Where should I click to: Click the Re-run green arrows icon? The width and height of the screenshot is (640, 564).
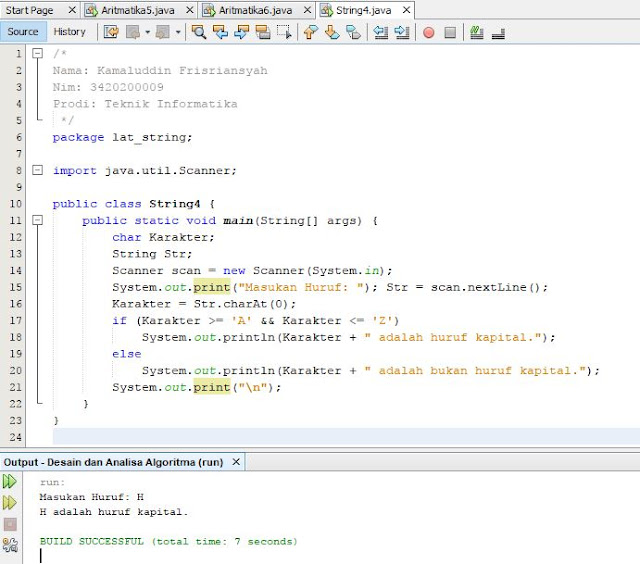point(10,481)
